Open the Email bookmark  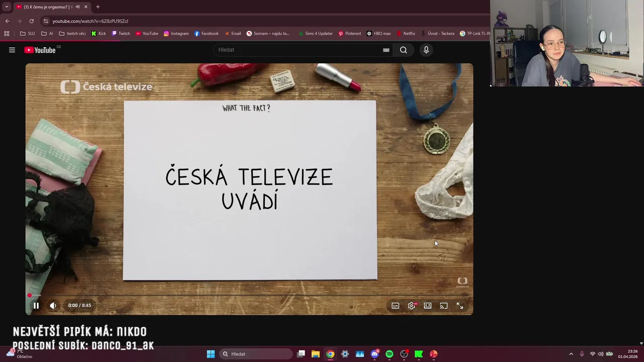(x=232, y=34)
